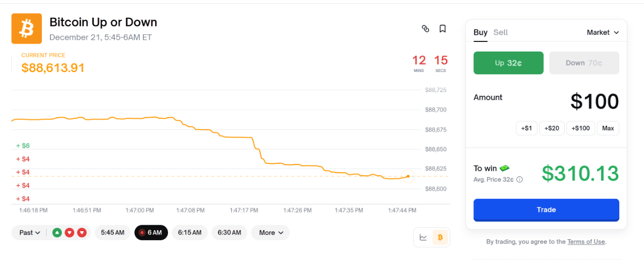Click the $100 amount input field

(x=594, y=102)
